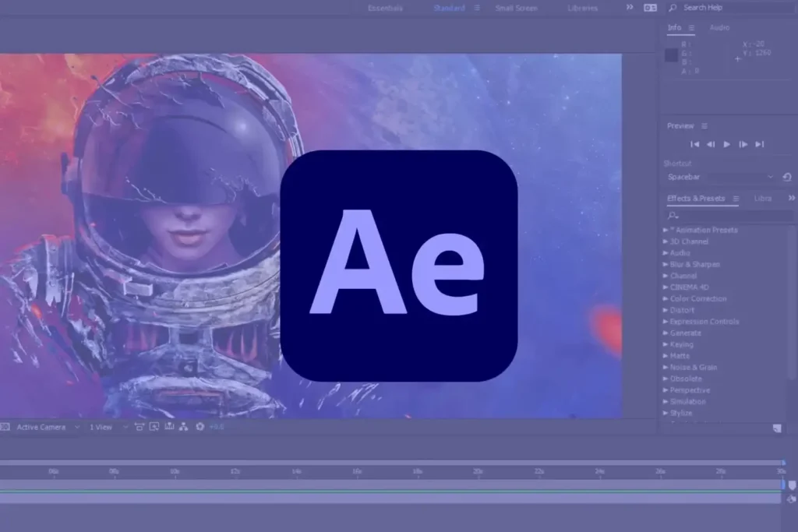Create new animation preset icon
The height and width of the screenshot is (532, 798).
click(x=777, y=428)
